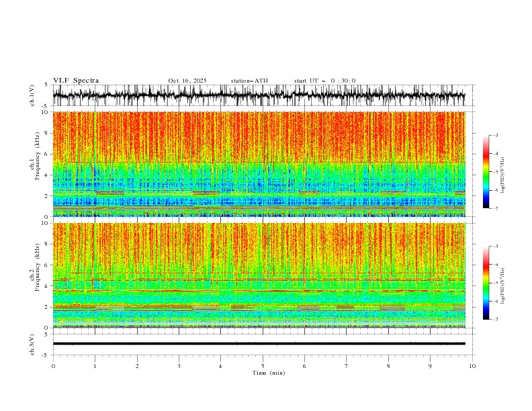
Task: Click the '8' kHz tick on ch.1 frequency axis
Action: pos(47,133)
